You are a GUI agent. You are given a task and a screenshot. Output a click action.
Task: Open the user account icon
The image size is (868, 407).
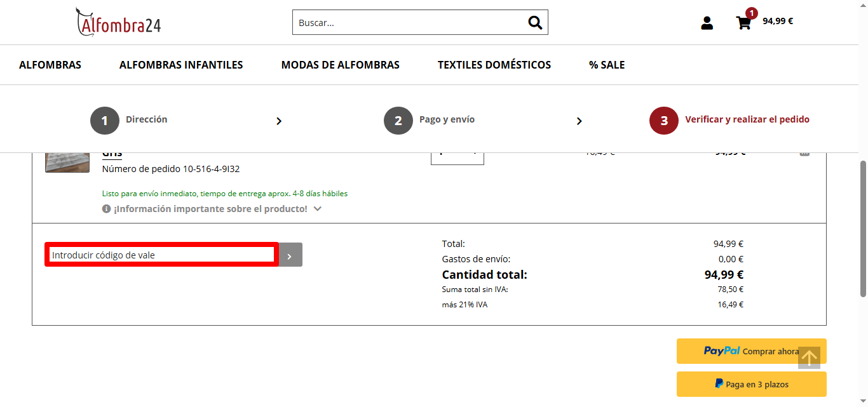pyautogui.click(x=707, y=23)
